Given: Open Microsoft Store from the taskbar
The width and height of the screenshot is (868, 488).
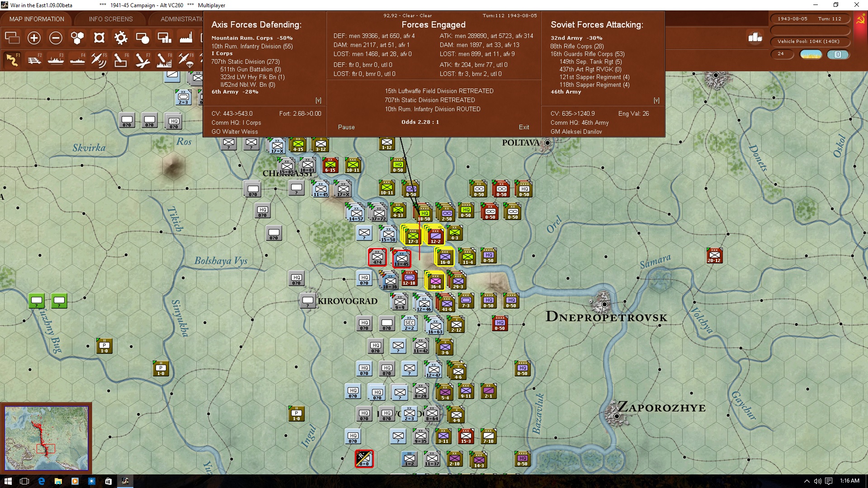Looking at the screenshot, I should click(108, 481).
